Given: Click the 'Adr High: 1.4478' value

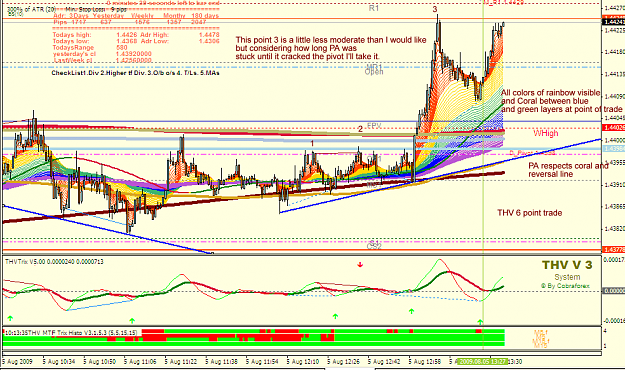Looking at the screenshot, I should pos(180,35).
